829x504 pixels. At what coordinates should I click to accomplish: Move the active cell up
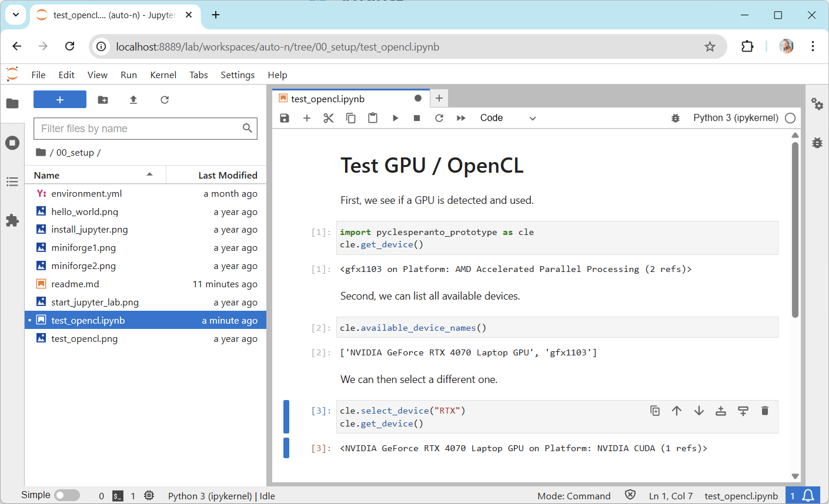(677, 411)
